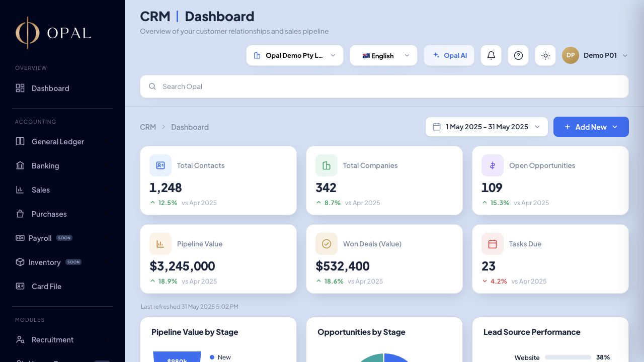Expand the Banking submenu arrow
Screen dimensions: 644x362
[x=106, y=166]
